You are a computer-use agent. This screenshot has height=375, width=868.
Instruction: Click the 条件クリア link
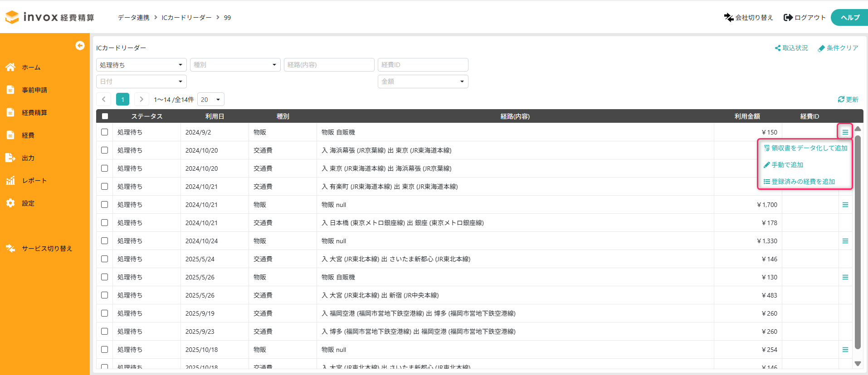click(838, 48)
